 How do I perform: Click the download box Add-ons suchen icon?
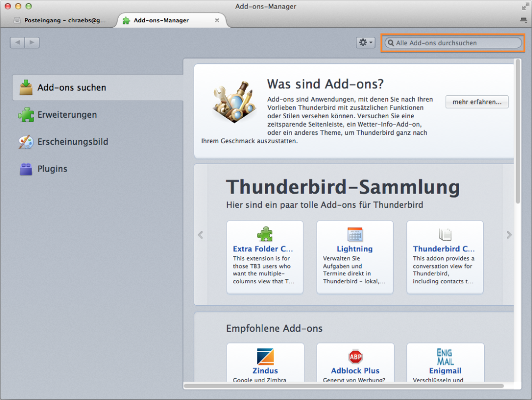(x=26, y=87)
